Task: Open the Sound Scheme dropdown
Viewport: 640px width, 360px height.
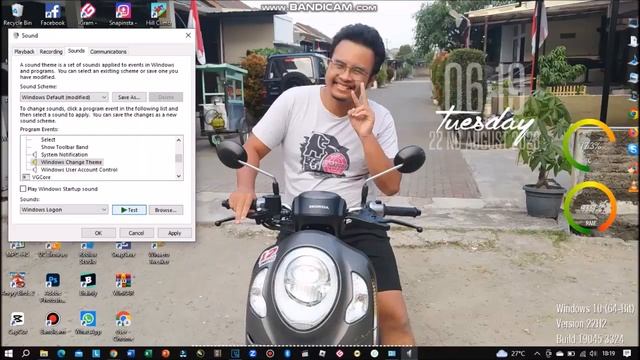Action: click(64, 97)
